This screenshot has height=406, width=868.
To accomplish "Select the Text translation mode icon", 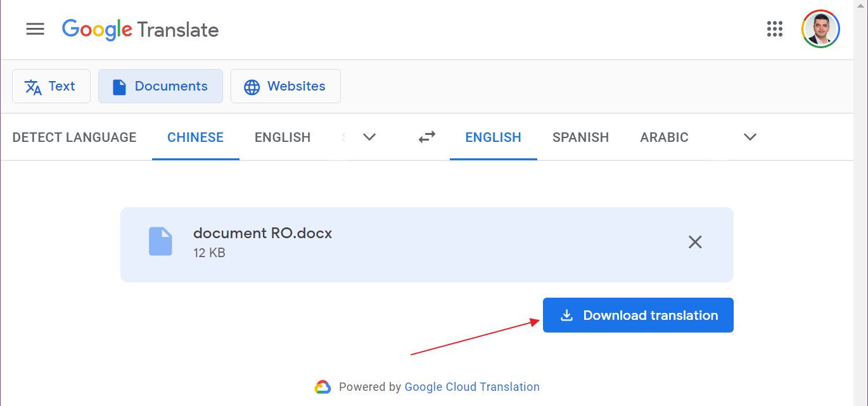I will pyautogui.click(x=32, y=86).
